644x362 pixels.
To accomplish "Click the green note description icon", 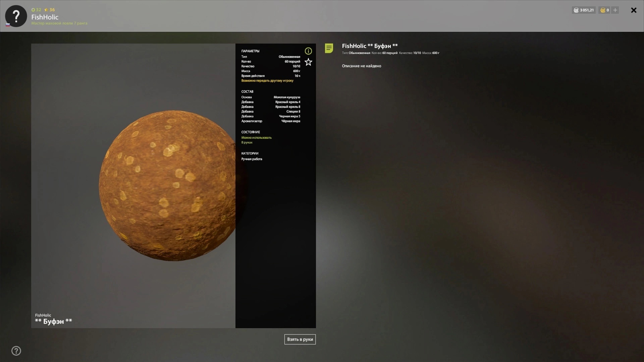I will pos(329,48).
